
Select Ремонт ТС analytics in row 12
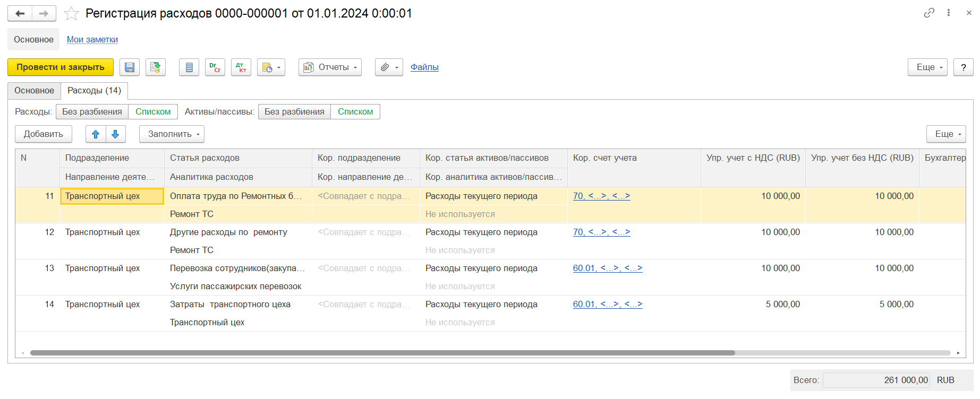click(238, 250)
